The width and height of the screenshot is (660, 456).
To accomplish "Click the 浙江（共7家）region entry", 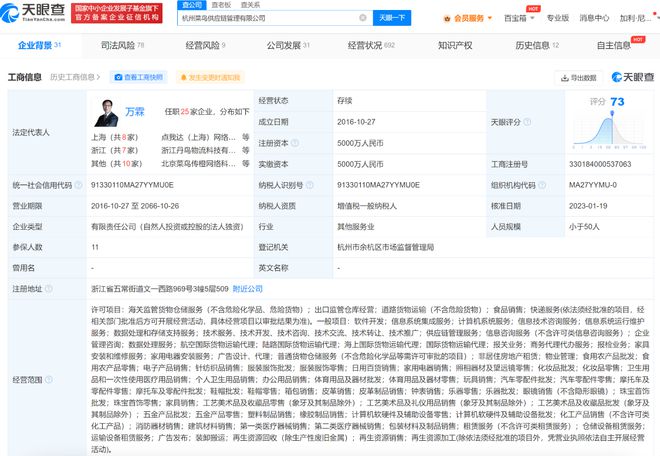I will tap(114, 150).
